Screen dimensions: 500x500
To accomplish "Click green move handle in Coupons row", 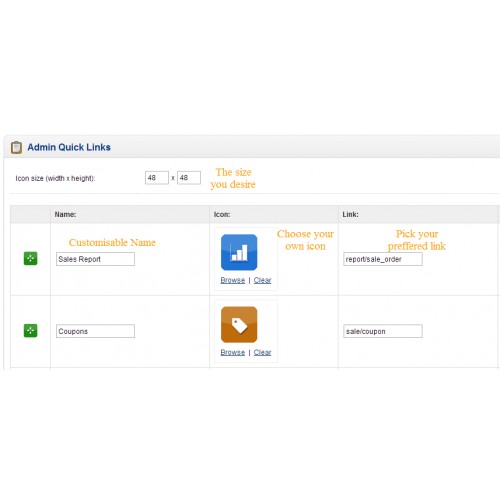I will pos(30,331).
